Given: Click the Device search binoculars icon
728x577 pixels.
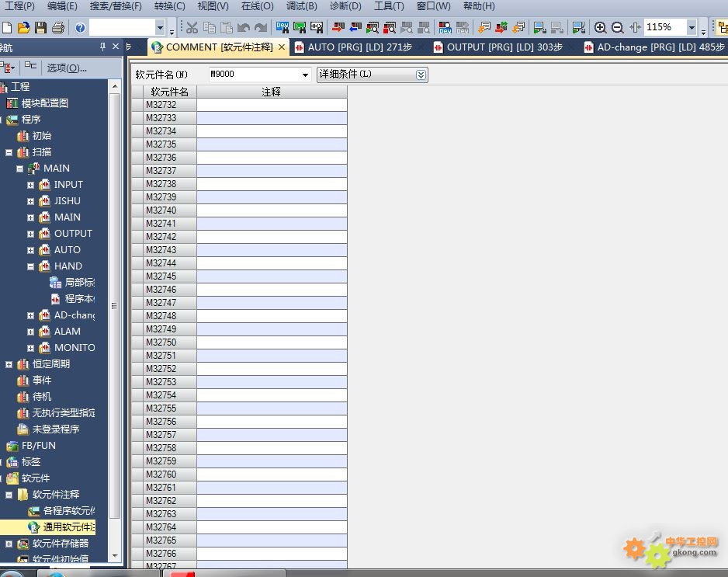Looking at the screenshot, I should click(283, 27).
